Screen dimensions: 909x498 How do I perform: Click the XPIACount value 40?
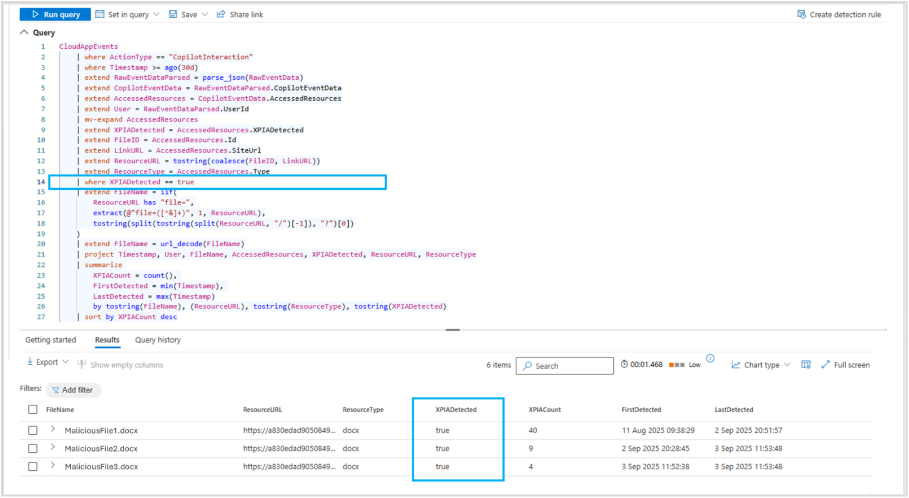pyautogui.click(x=533, y=431)
